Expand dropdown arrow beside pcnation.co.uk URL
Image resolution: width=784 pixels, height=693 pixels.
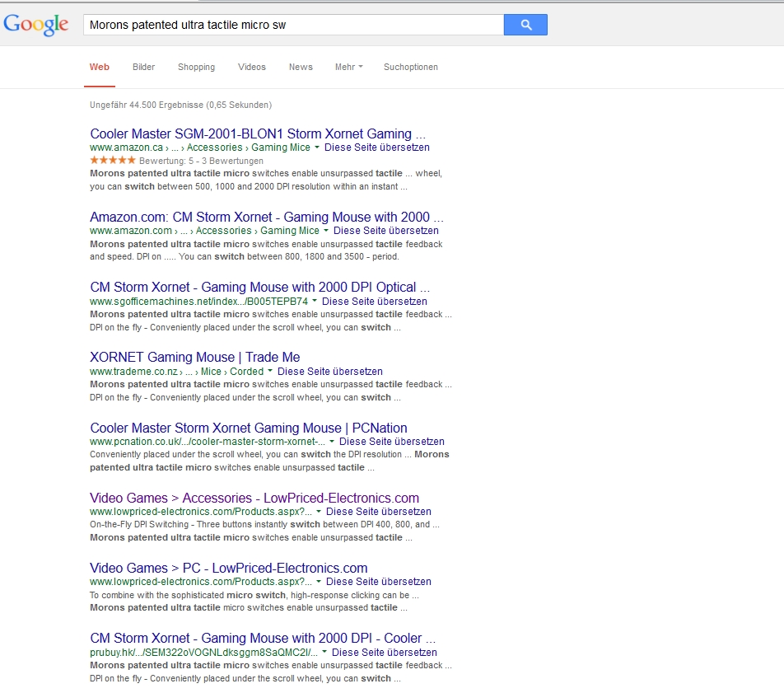332,441
